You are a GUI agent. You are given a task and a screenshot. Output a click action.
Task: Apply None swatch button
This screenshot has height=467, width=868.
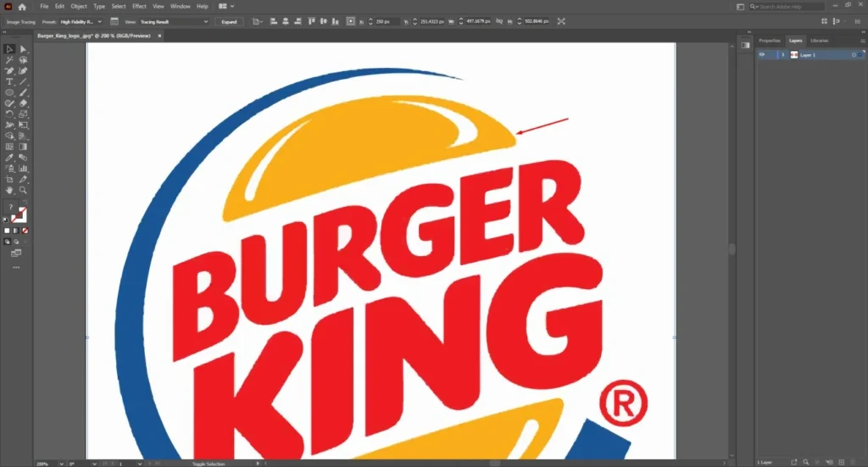25,231
